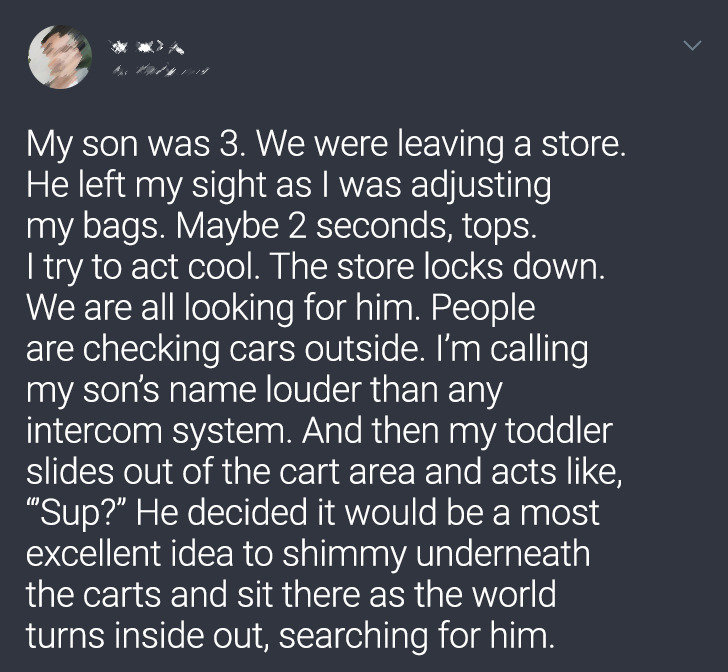Select the quoted word "Sup?"
The image size is (728, 672).
[76, 513]
